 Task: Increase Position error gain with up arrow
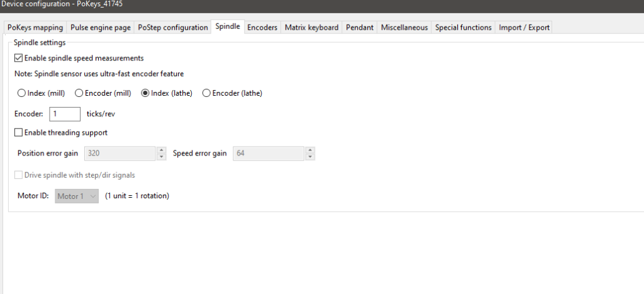coord(162,150)
